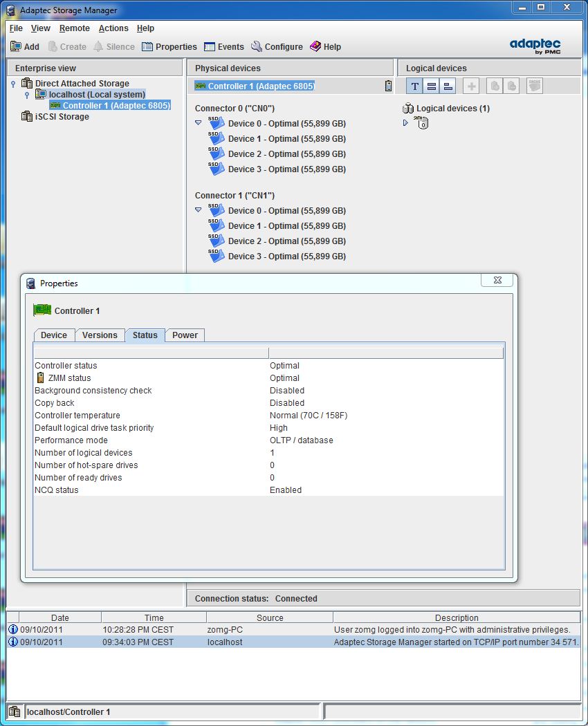Select the 'Adaptec Storage Manager started' event row
The image size is (588, 726).
(294, 642)
